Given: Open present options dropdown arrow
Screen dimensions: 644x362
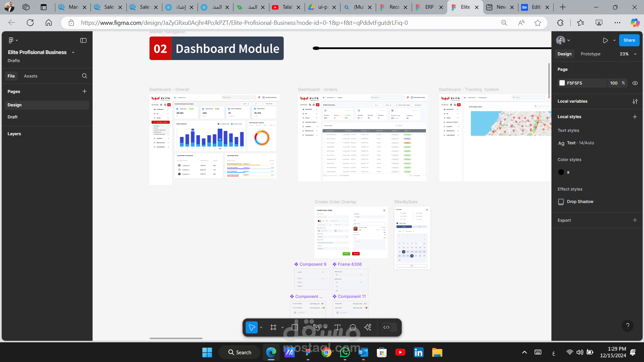Looking at the screenshot, I should [x=614, y=40].
